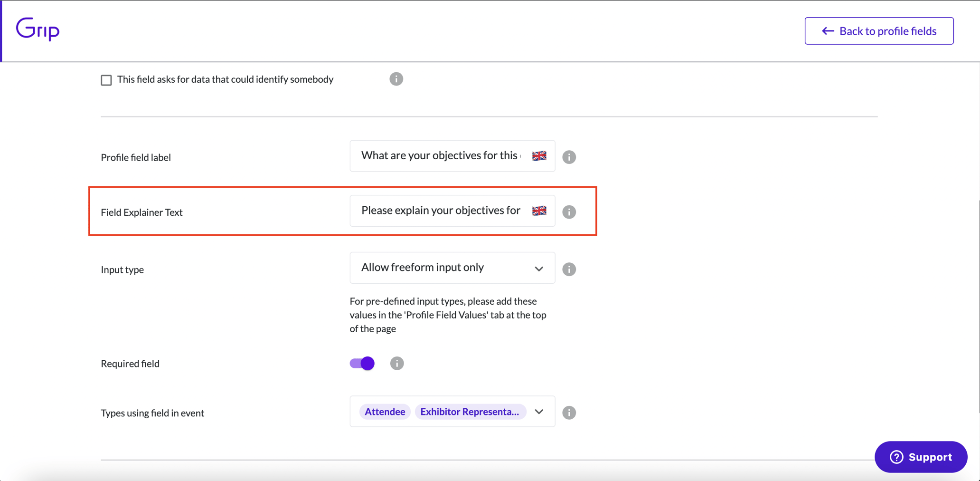Click the question mark icon on the Support button
Viewport: 980px width, 481px height.
[x=896, y=457]
